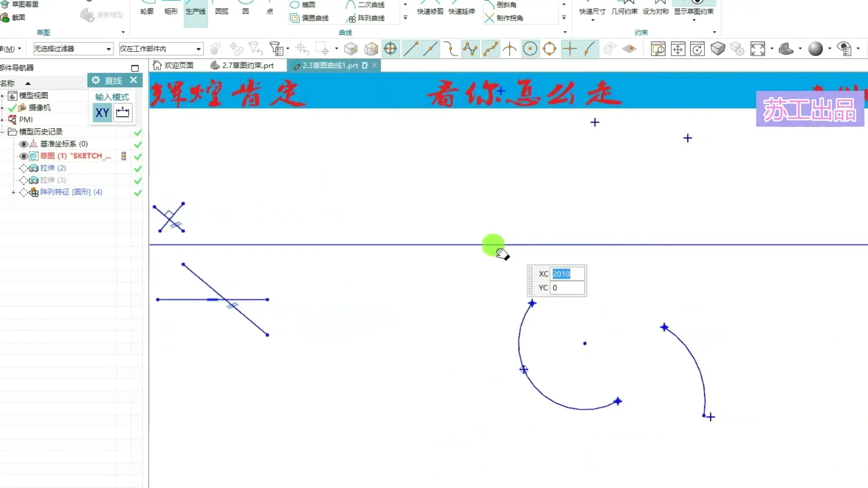This screenshot has width=868, height=488.
Task: Open the welcome page tab
Action: pyautogui.click(x=174, y=66)
